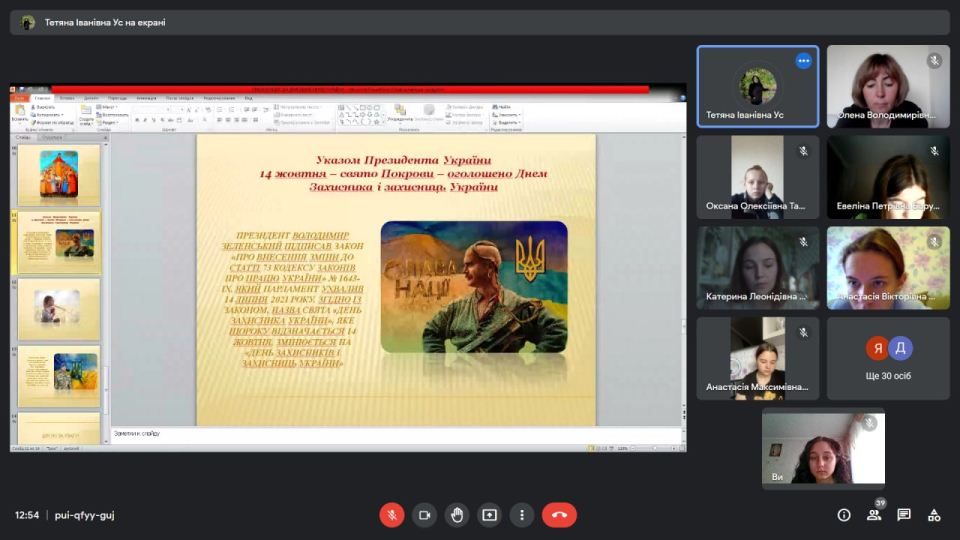Open the meeting details info icon

pos(844,515)
